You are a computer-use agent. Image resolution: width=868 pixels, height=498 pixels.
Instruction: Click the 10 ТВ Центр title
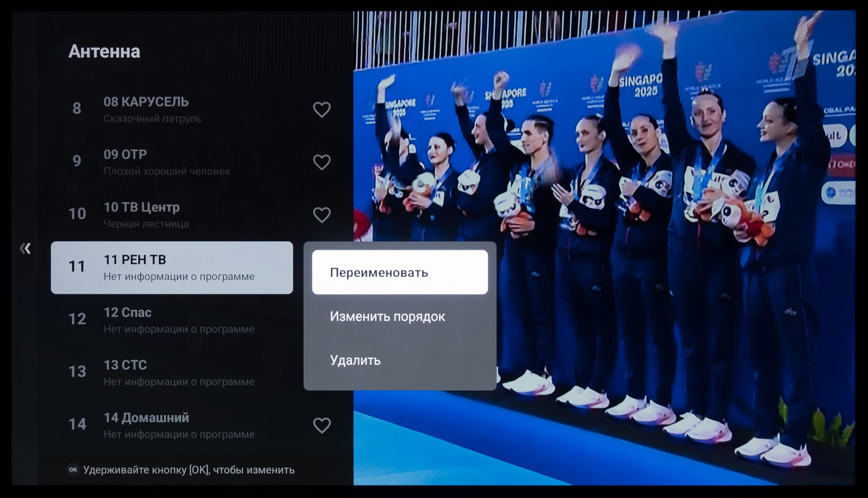click(142, 207)
